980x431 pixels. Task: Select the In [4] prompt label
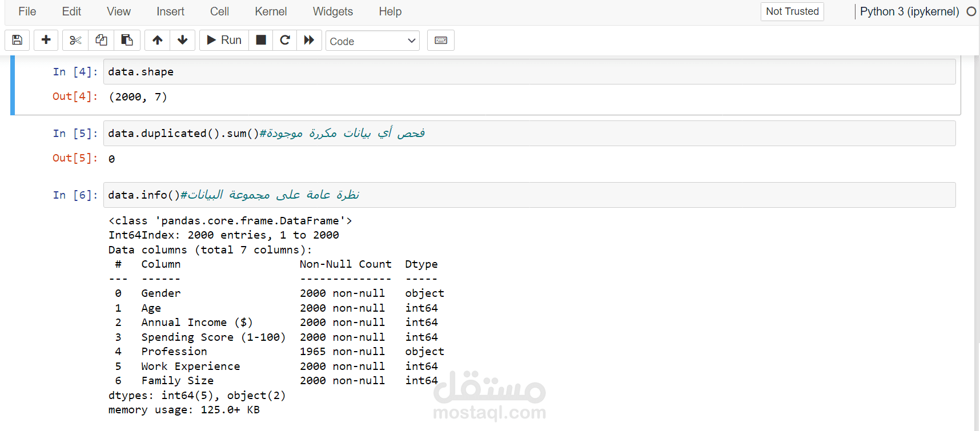pos(75,72)
